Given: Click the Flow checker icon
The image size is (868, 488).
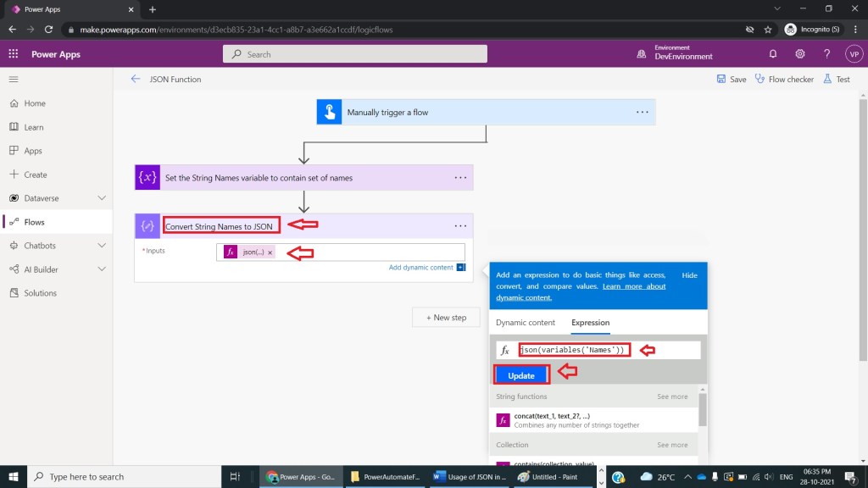Looking at the screenshot, I should pyautogui.click(x=759, y=80).
